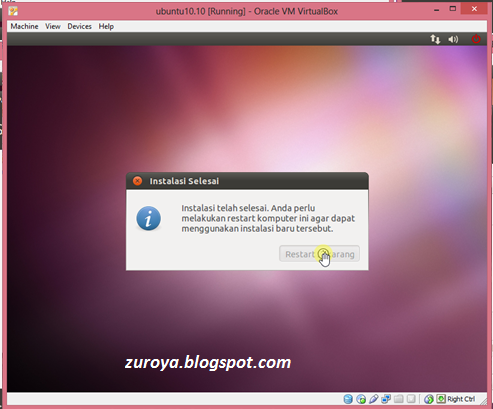Click the network adapters status icon
Image resolution: width=493 pixels, height=409 pixels.
pyautogui.click(x=386, y=399)
